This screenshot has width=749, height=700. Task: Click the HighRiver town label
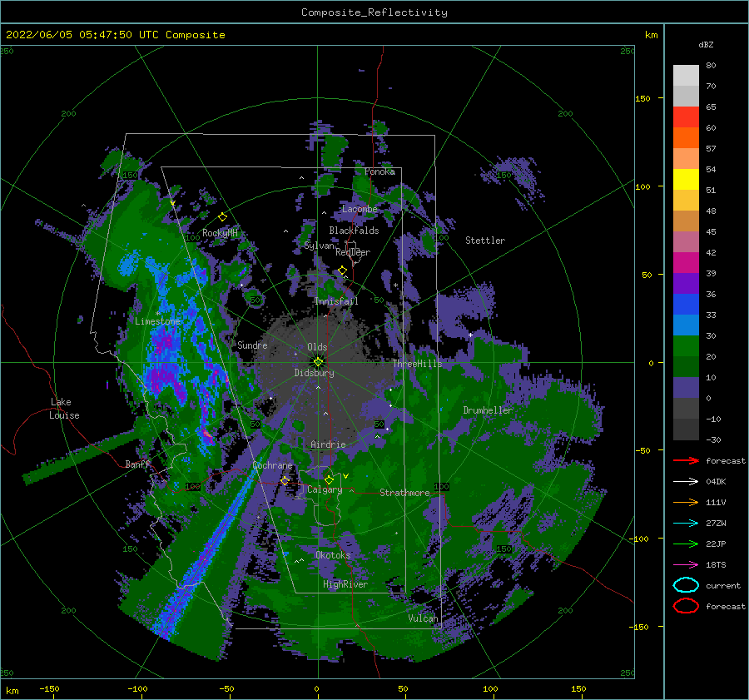(345, 584)
